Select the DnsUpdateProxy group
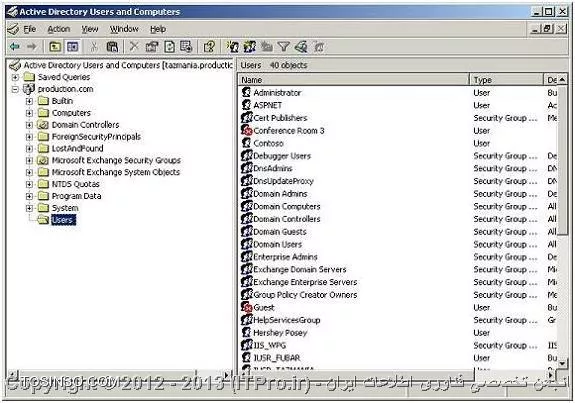This screenshot has width=575, height=403. click(x=283, y=181)
